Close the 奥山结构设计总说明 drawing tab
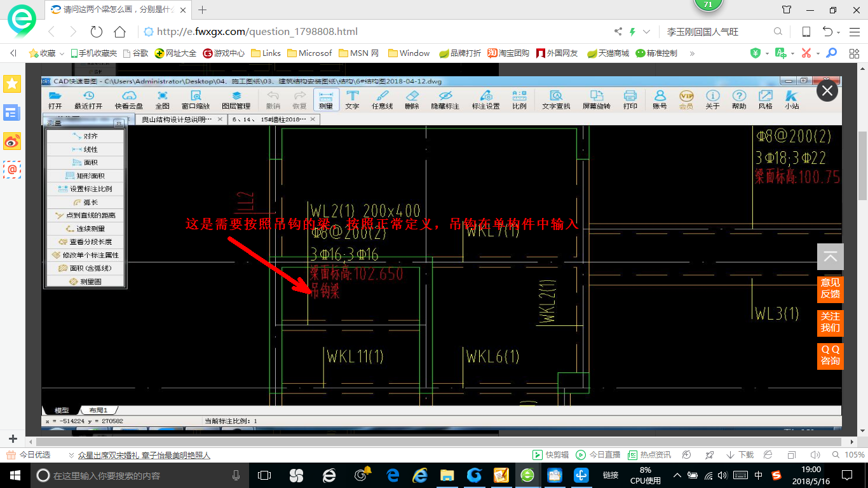Image resolution: width=868 pixels, height=488 pixels. pos(220,119)
